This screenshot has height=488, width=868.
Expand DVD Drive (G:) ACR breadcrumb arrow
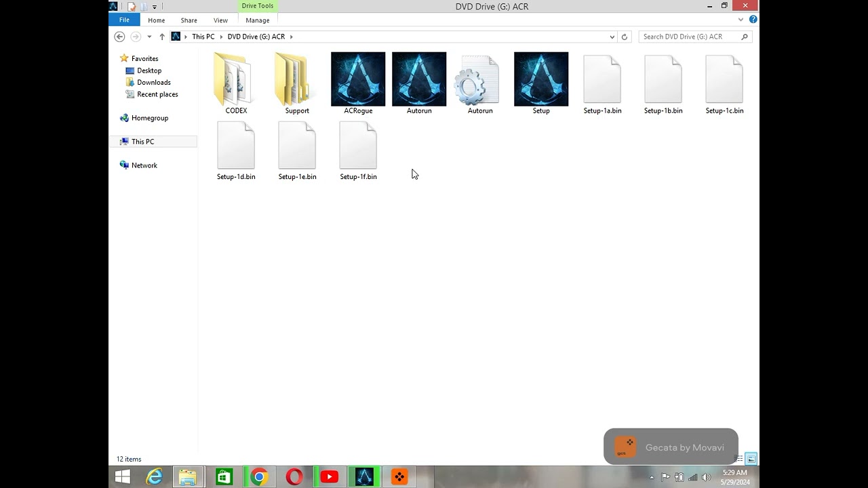(292, 37)
